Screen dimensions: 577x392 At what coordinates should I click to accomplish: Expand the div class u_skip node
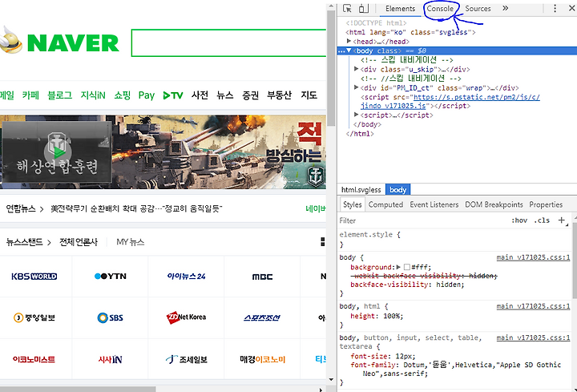click(x=356, y=69)
